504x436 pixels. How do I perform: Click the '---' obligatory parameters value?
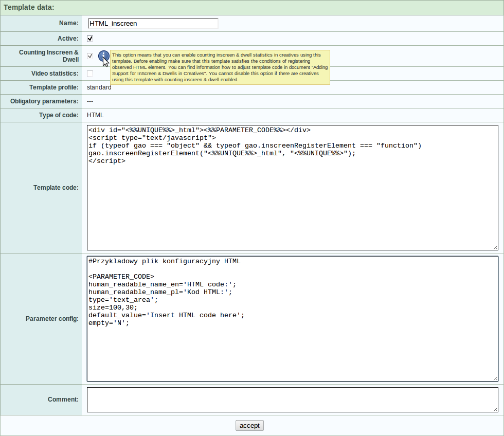click(x=90, y=101)
